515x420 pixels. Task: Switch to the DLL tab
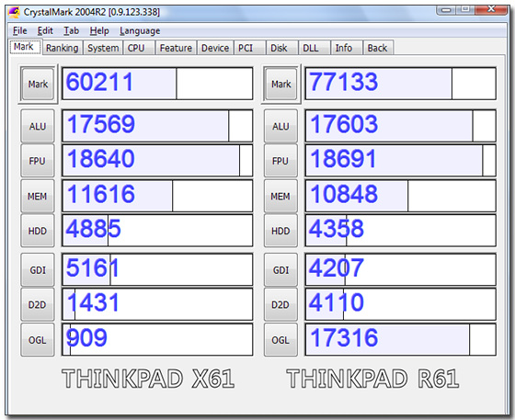pyautogui.click(x=314, y=48)
